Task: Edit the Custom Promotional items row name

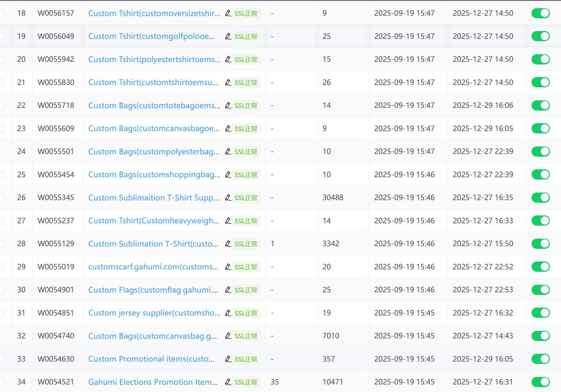Action: pyautogui.click(x=228, y=359)
